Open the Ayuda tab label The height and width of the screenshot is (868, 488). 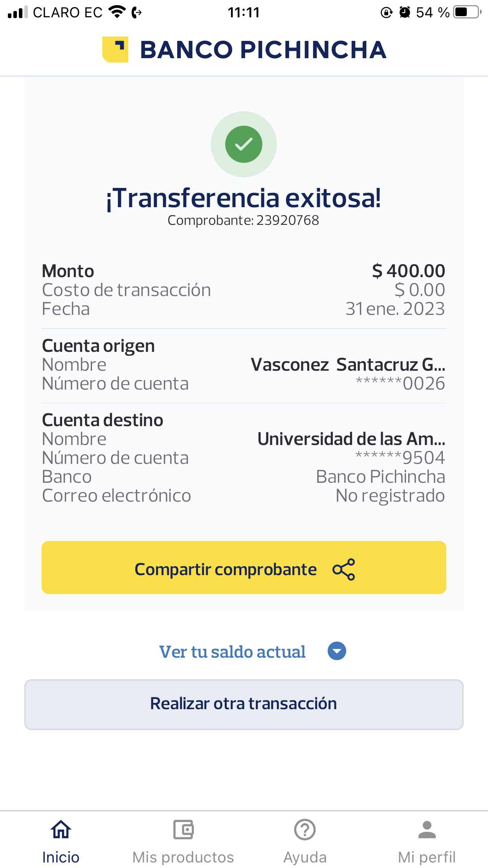point(305,857)
